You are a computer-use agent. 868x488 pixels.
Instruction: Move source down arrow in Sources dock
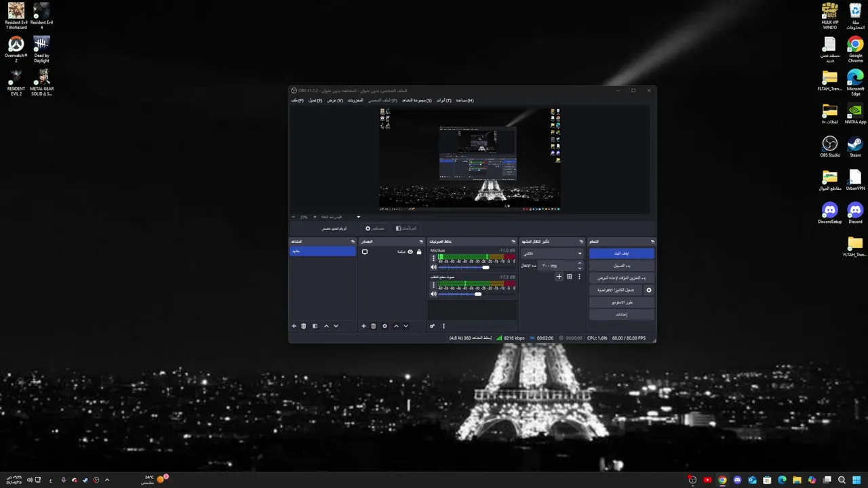point(406,326)
